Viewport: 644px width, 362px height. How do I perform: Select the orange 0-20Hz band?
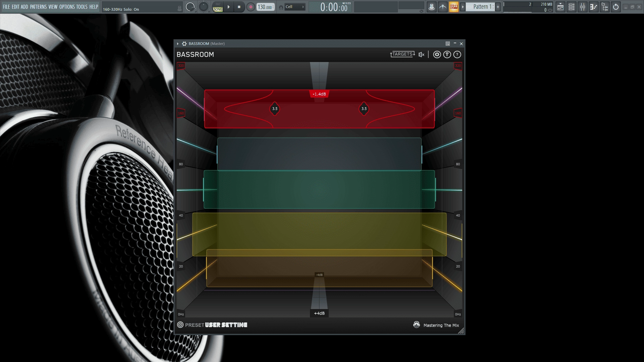[319, 268]
